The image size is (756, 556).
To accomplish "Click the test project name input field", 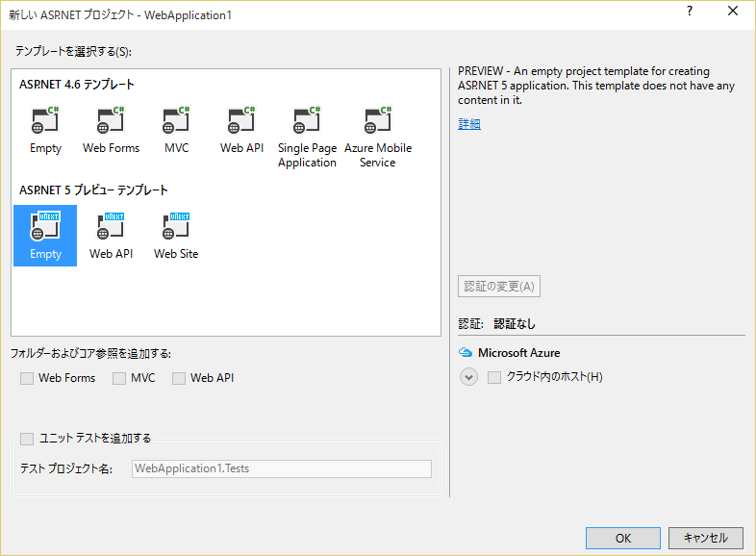I will [x=282, y=468].
